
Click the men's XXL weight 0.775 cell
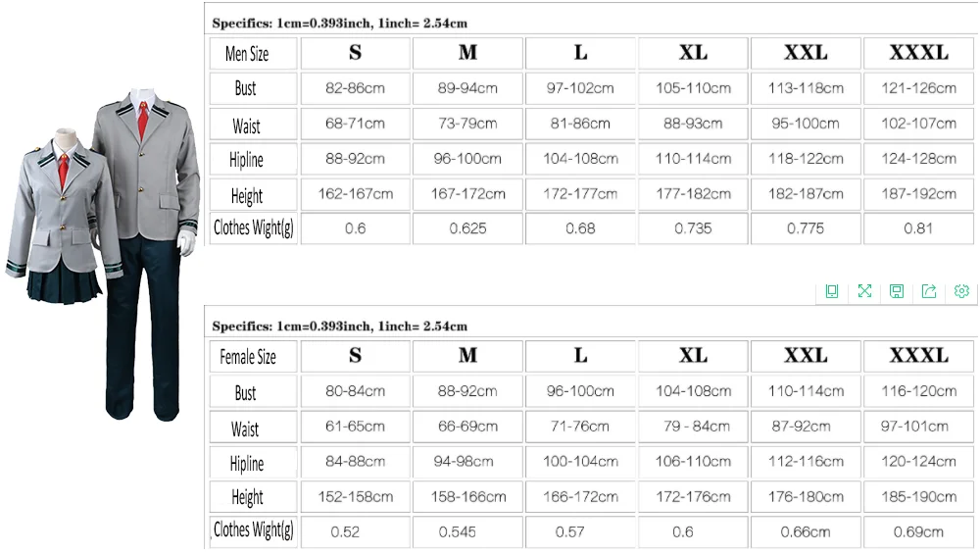pyautogui.click(x=806, y=228)
